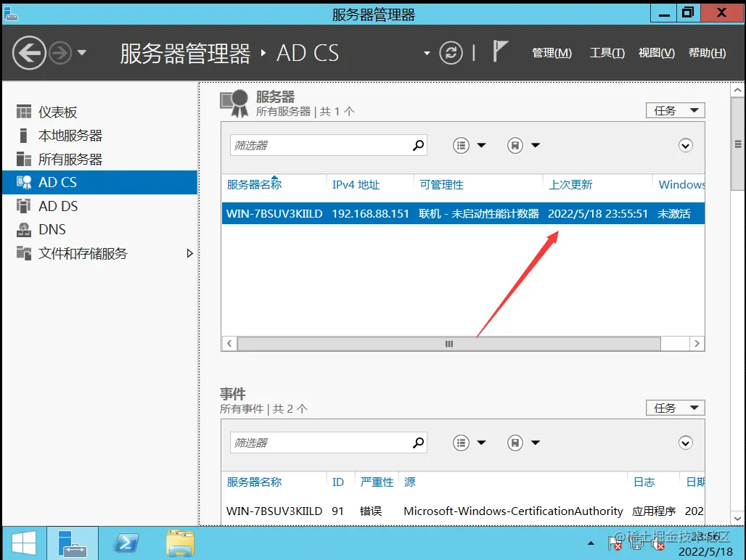The width and height of the screenshot is (746, 560).
Task: Click vertical scrollbar up arrow
Action: (x=737, y=90)
